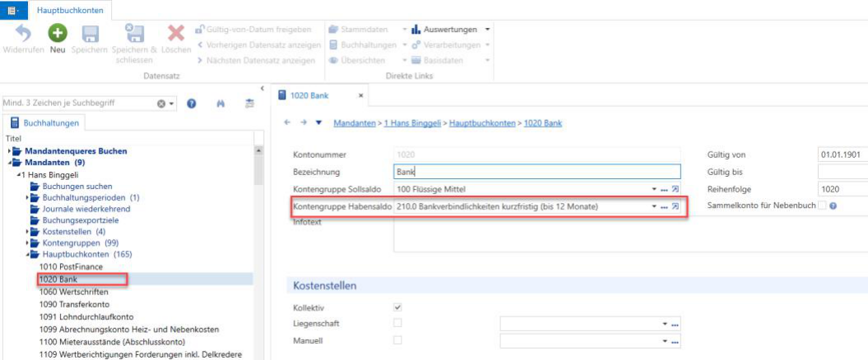Image resolution: width=868 pixels, height=360 pixels.
Task: Follow the 1020 Bank breadcrumb link
Action: [542, 122]
